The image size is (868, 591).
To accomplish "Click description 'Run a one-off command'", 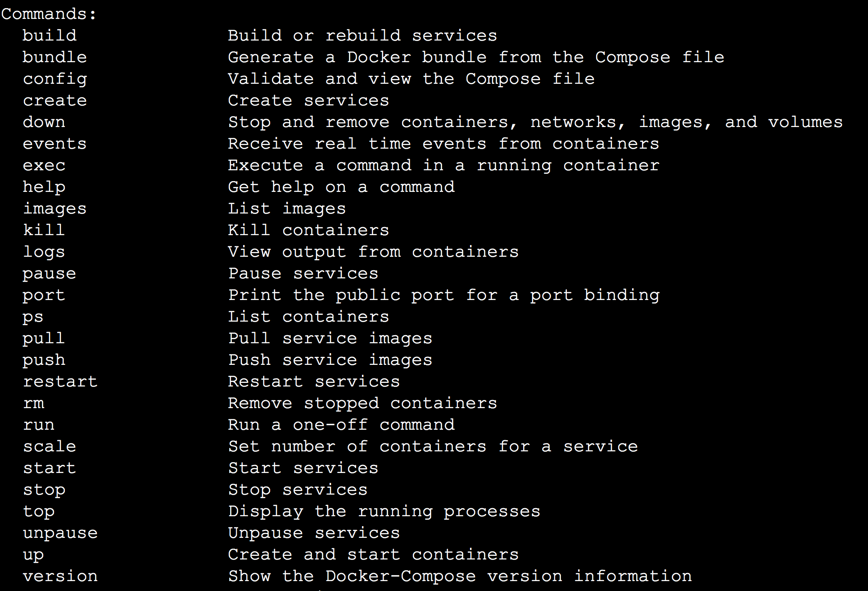I will click(x=341, y=424).
